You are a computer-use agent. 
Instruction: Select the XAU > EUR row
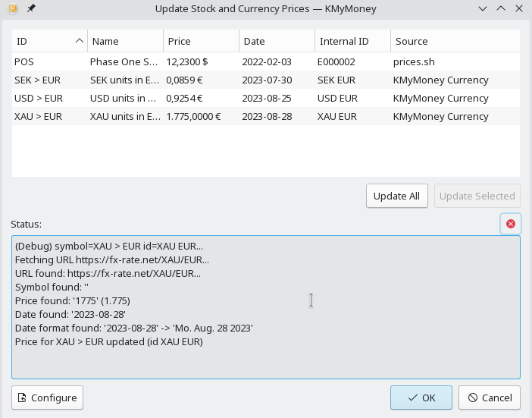coord(266,117)
